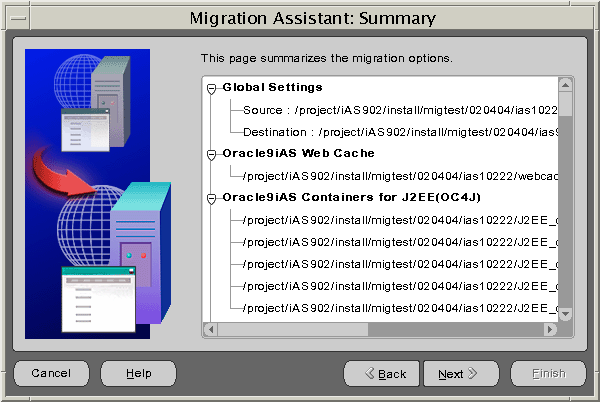Select the Global Settings heading
Image resolution: width=600 pixels, height=402 pixels.
click(x=272, y=88)
